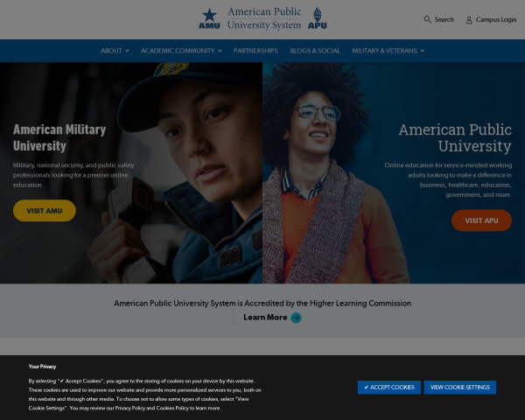Screen dimensions: 525x420
Task: Follow the Learn More link
Action: [265, 317]
